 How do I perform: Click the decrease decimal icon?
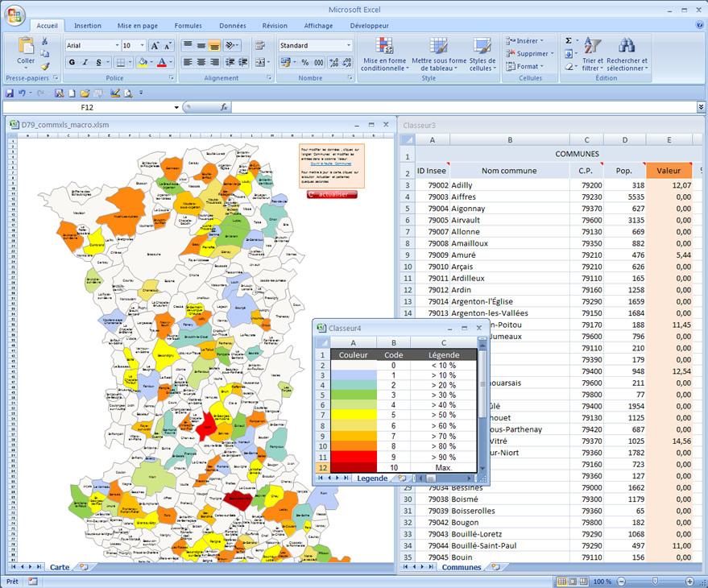[347, 62]
